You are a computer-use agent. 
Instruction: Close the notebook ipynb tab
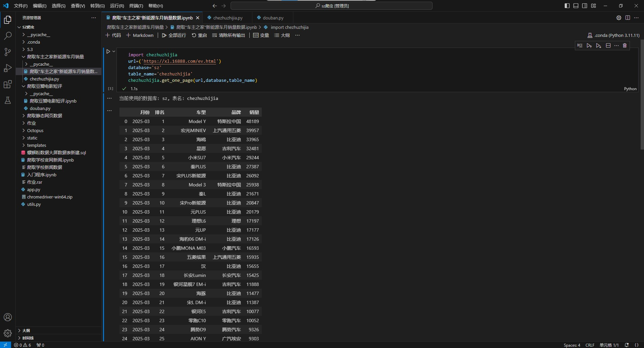coord(198,18)
